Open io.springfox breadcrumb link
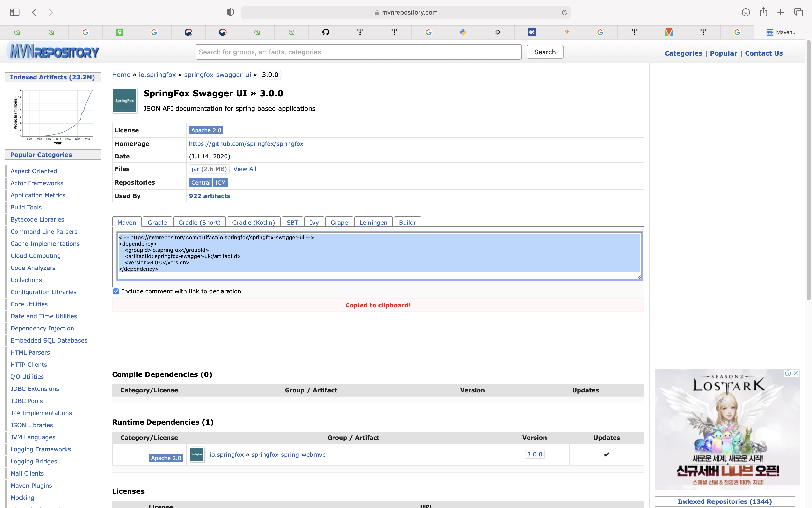Screen dimensions: 812x508 [157, 75]
